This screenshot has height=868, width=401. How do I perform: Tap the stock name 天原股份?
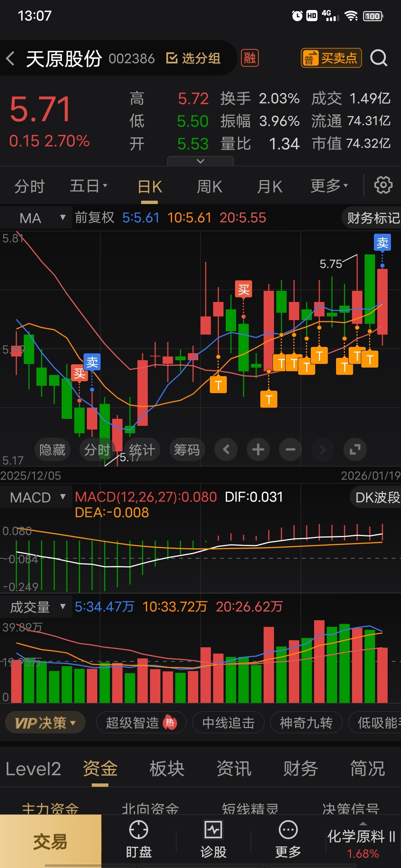pyautogui.click(x=64, y=59)
